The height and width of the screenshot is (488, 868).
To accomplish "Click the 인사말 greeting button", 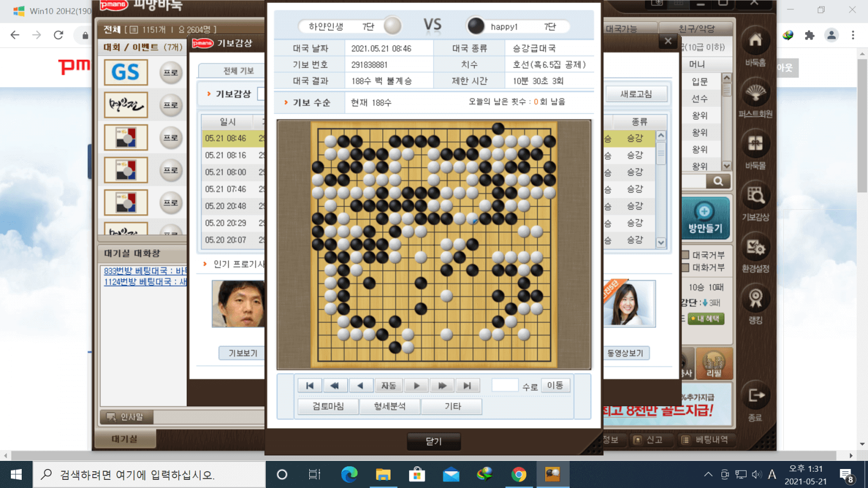I will (x=126, y=417).
